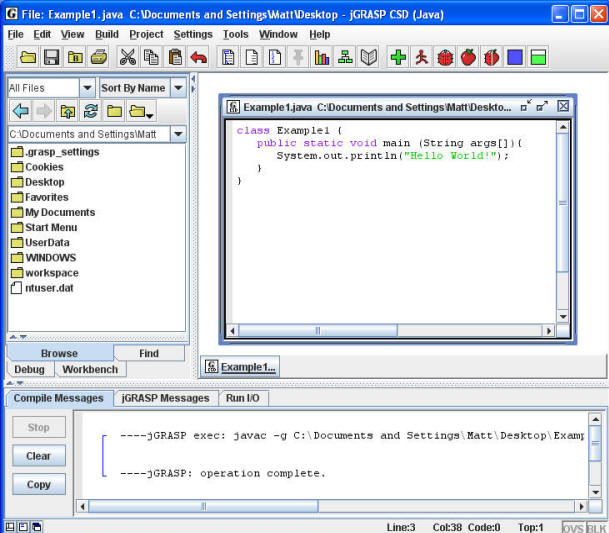The width and height of the screenshot is (609, 533).
Task: Open the All Files filter dropdown
Action: coord(87,88)
